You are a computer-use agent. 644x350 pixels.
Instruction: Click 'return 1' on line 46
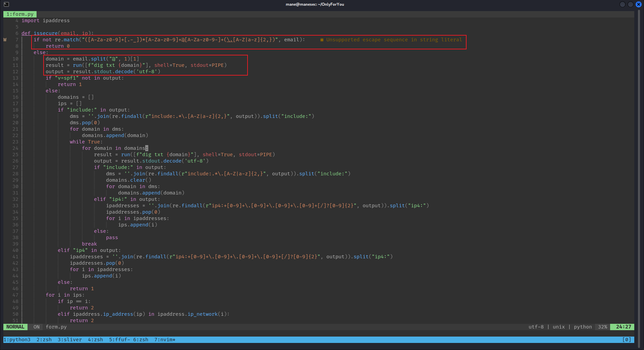click(x=82, y=289)
